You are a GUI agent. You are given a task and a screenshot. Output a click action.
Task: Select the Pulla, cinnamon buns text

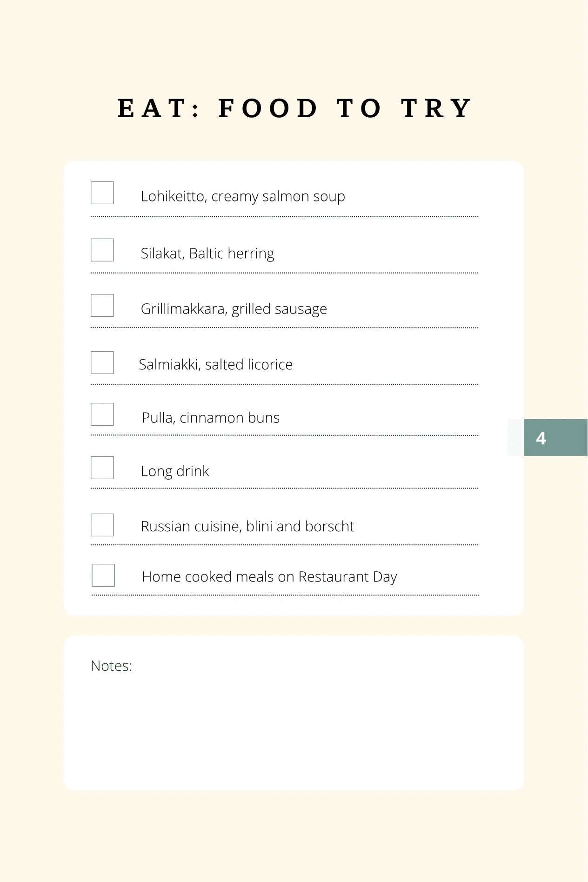(x=211, y=418)
